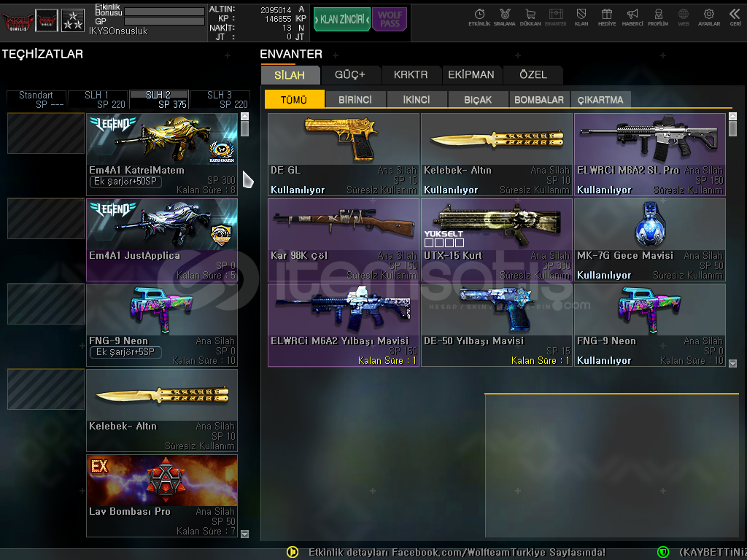Click equipment list scroll-down arrow

(x=245, y=534)
